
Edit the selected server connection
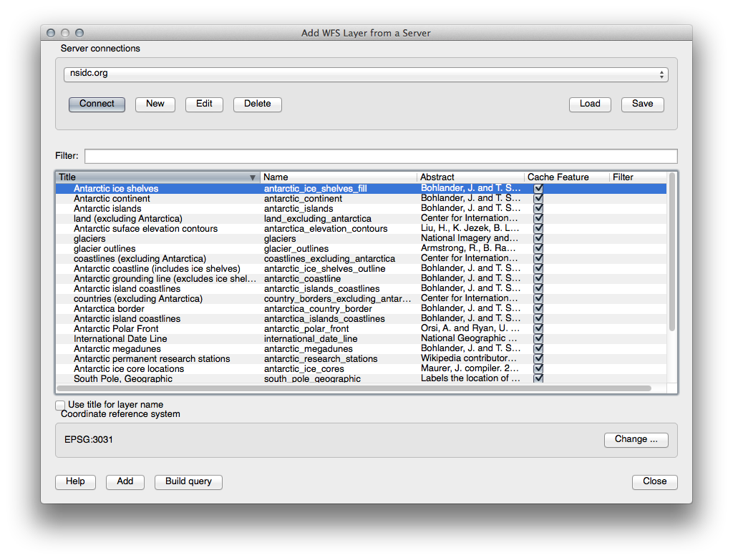[x=204, y=104]
